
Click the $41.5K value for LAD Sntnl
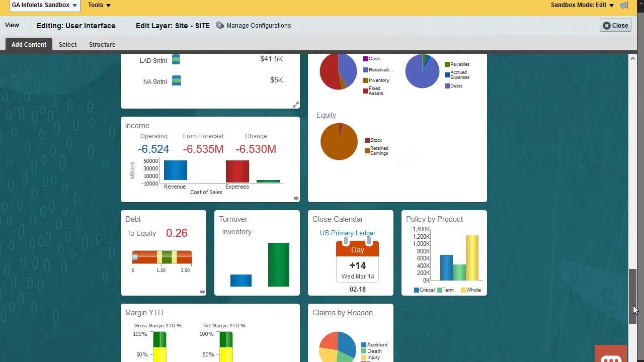tap(271, 59)
